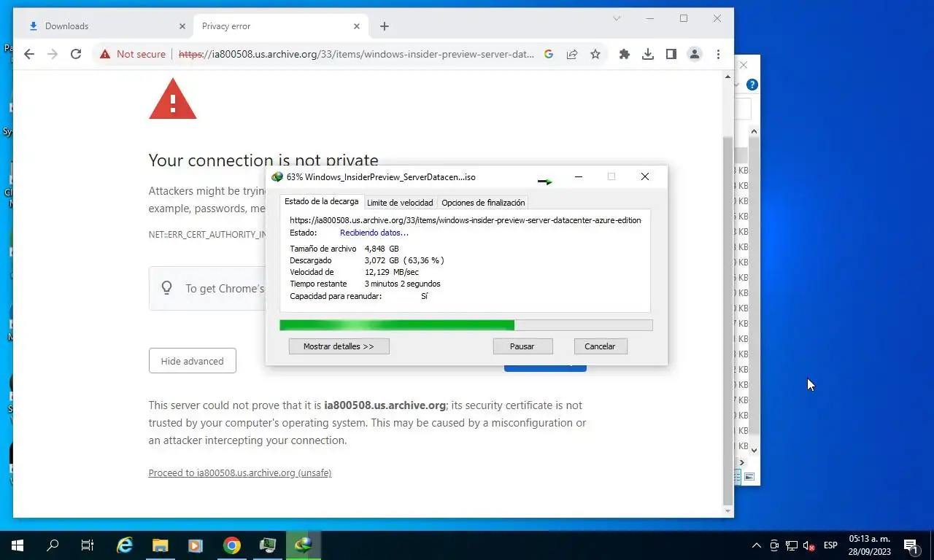
Task: Click the address bar URL
Action: [356, 54]
